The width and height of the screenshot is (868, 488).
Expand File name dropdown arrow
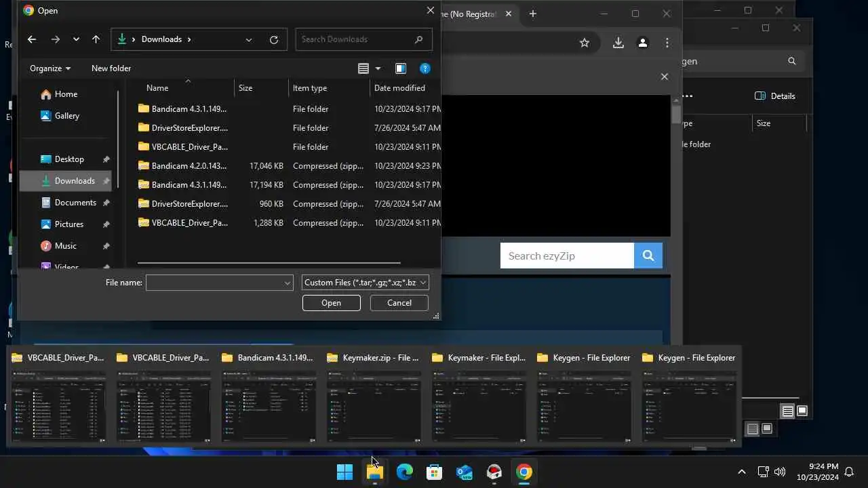click(x=288, y=283)
